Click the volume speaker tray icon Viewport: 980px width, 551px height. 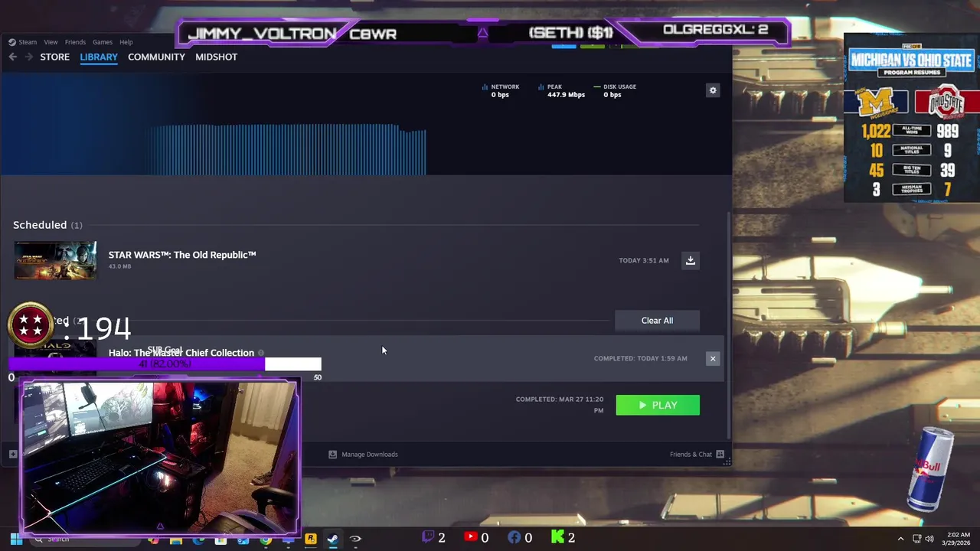tap(929, 539)
